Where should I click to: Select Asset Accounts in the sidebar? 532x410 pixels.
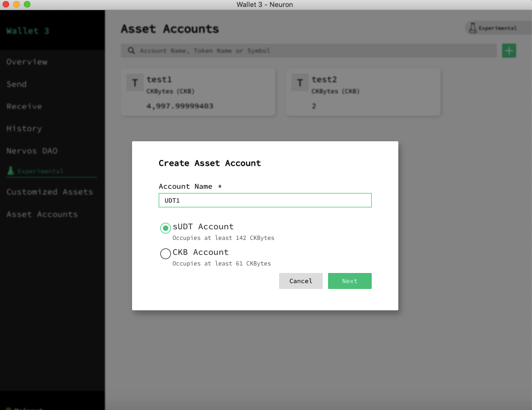42,214
